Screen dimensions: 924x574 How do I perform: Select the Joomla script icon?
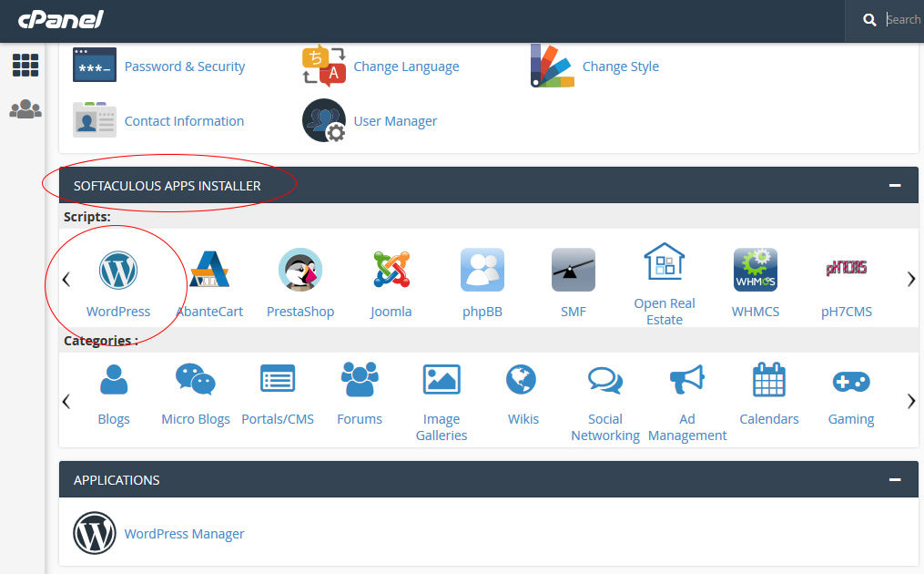pos(391,270)
